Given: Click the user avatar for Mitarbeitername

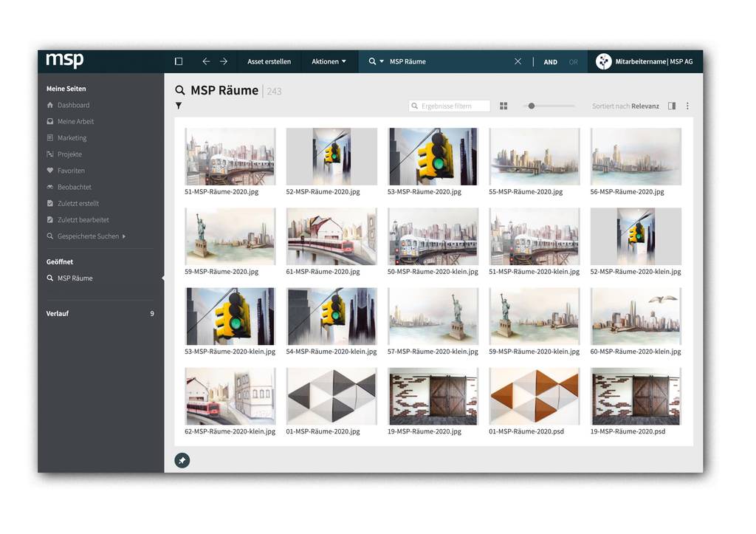Looking at the screenshot, I should [x=604, y=61].
